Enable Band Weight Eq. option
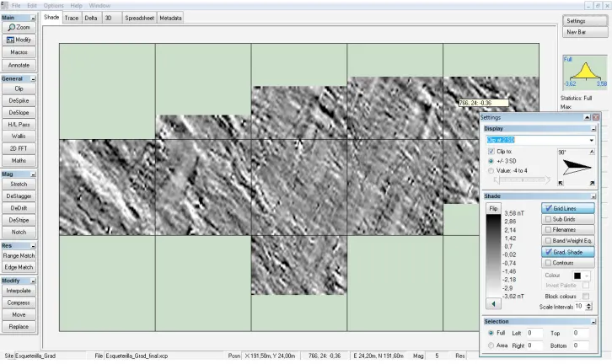The width and height of the screenshot is (612, 364). pyautogui.click(x=568, y=241)
